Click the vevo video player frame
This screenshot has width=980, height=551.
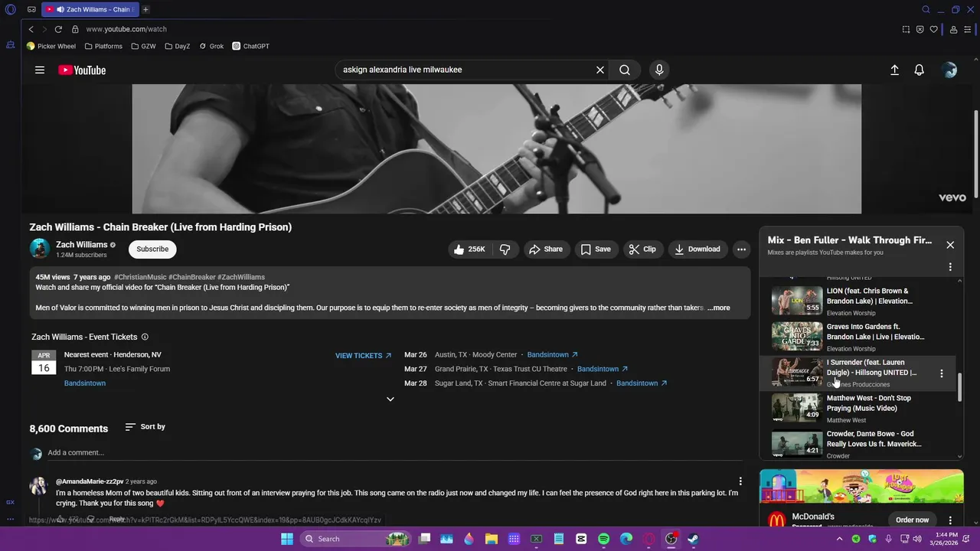pos(497,149)
